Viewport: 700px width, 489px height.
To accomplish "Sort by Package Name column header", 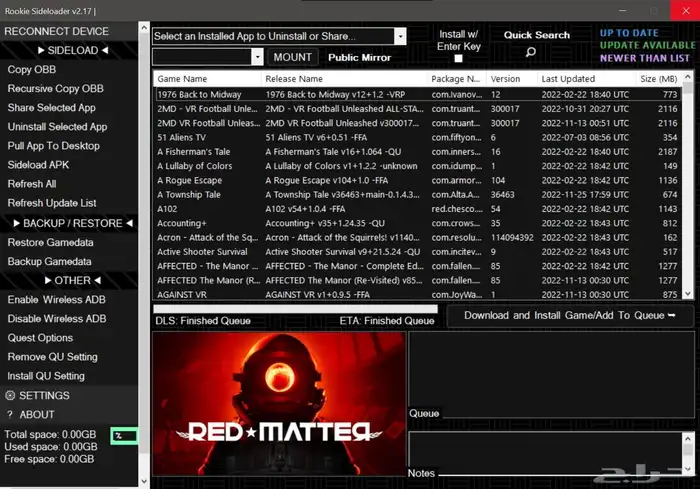I will coord(457,79).
